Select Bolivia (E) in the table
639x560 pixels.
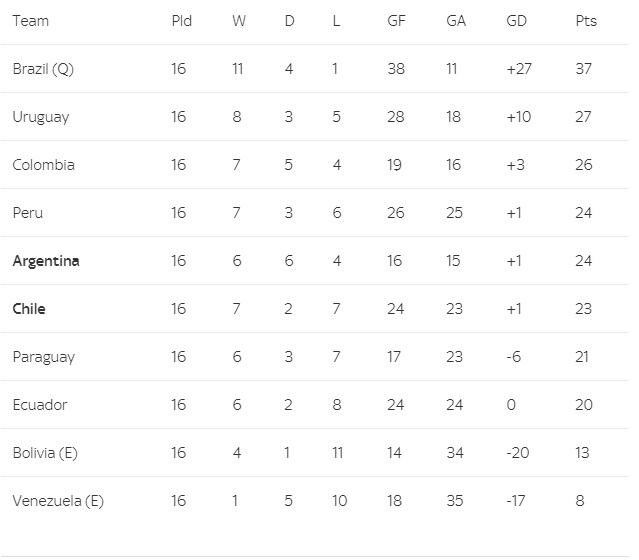[45, 453]
